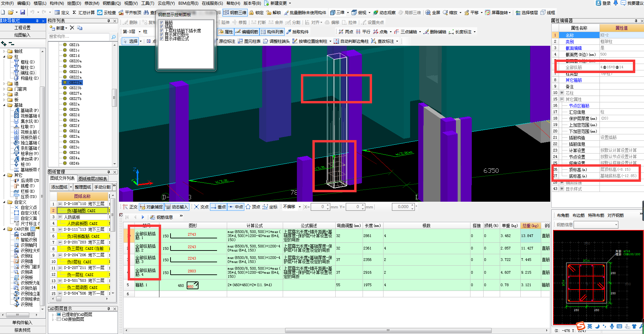Toggle 线框 wireframe display
The width and height of the screenshot is (644, 334).
coord(548,12)
